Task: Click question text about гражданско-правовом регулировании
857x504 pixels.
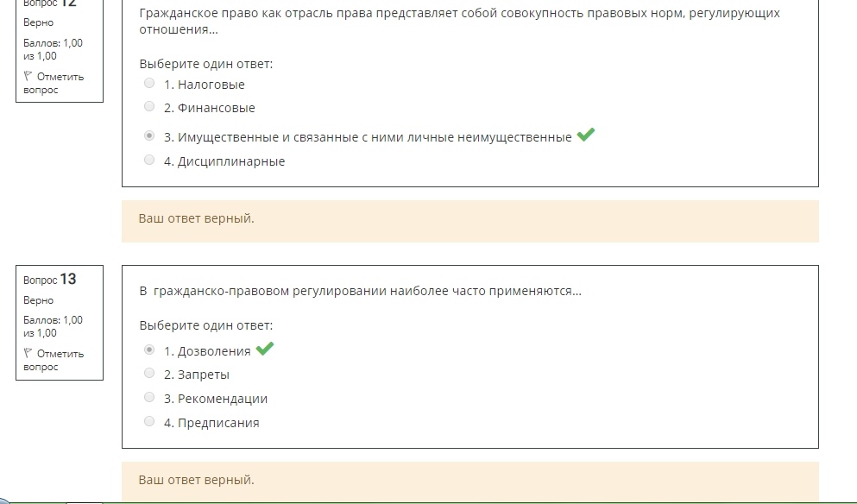Action: pos(360,291)
